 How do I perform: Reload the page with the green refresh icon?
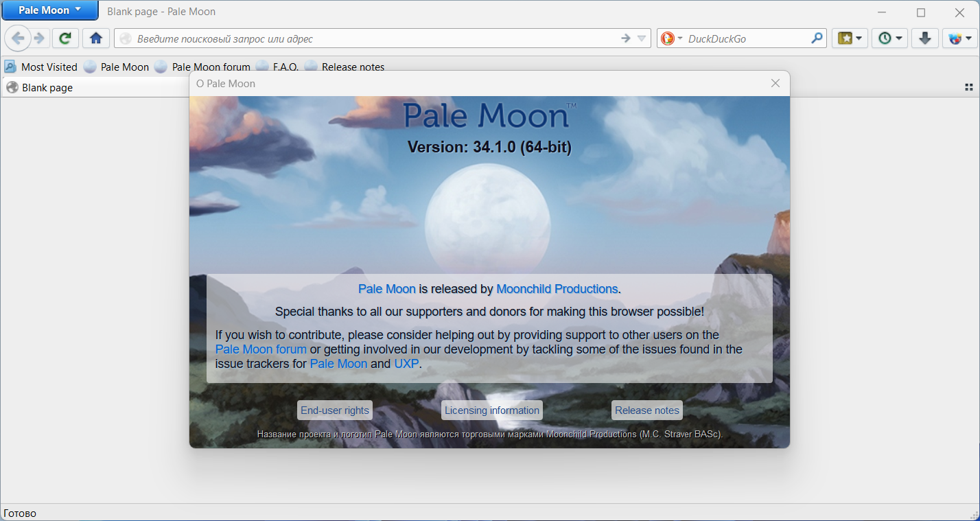tap(65, 38)
